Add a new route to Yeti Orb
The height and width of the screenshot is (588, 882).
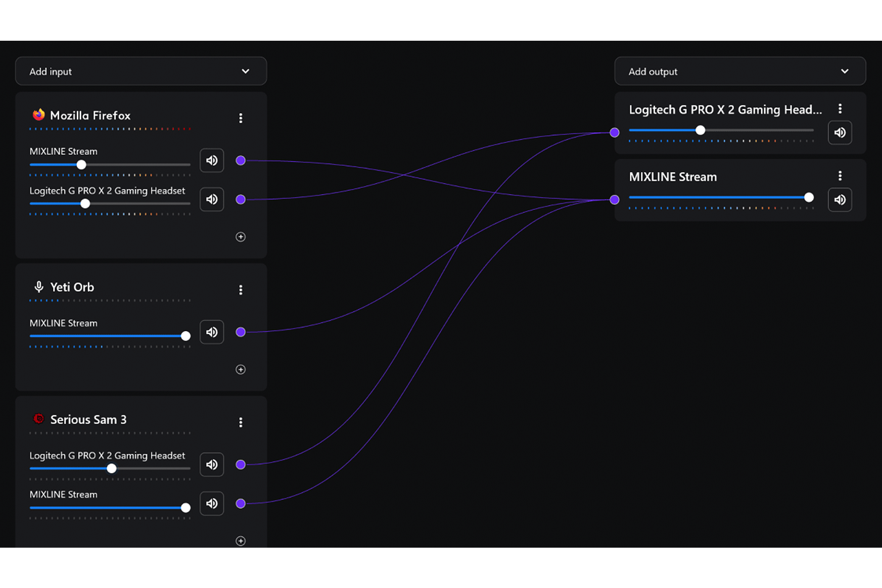[241, 370]
